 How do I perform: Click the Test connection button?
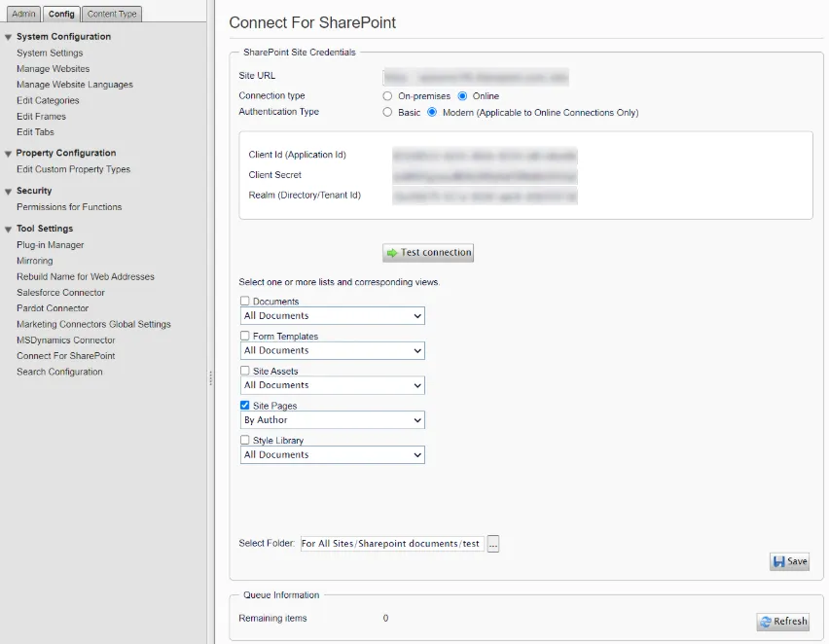click(x=428, y=253)
